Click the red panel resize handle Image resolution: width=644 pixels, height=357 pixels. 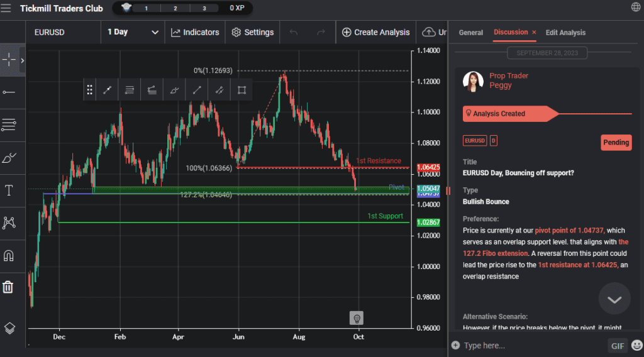[448, 191]
